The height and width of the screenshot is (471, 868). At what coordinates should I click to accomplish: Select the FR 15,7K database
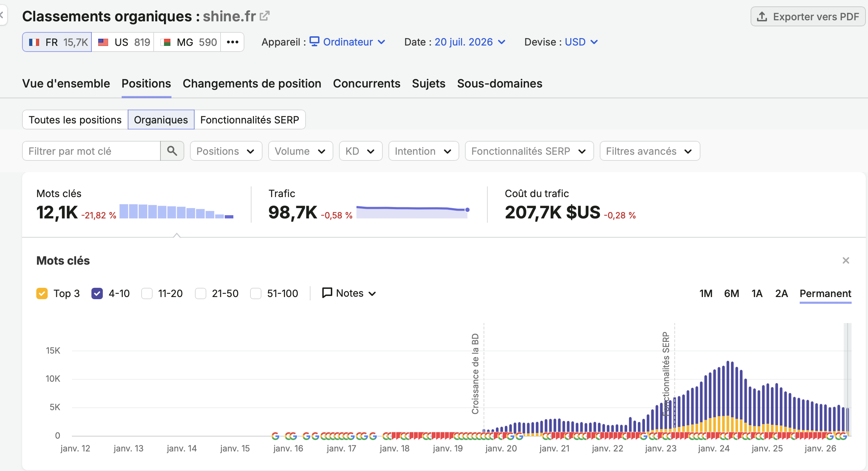tap(57, 42)
